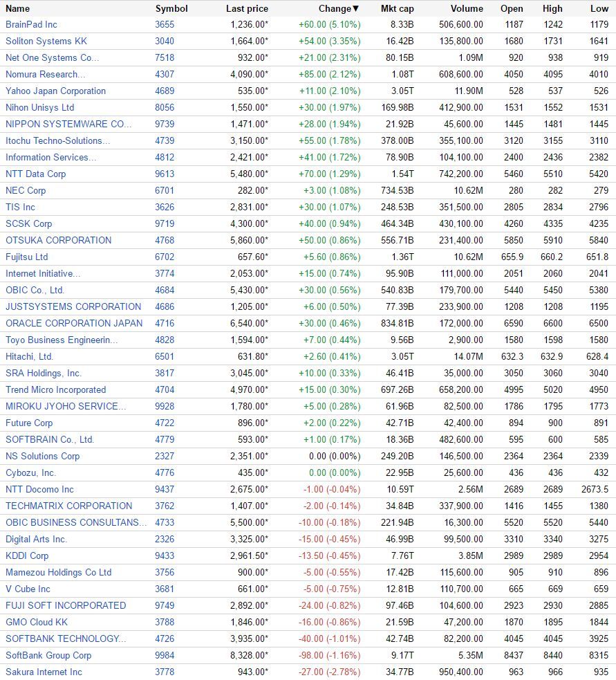Click symbol 6702 for Fujitsu
This screenshot has width=616, height=680.
[165, 257]
